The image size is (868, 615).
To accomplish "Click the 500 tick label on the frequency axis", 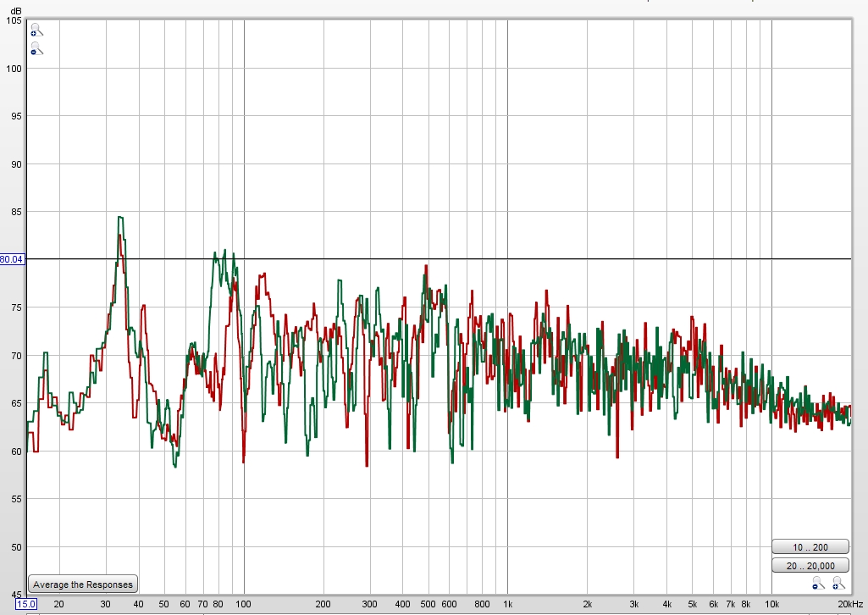I will 428,604.
